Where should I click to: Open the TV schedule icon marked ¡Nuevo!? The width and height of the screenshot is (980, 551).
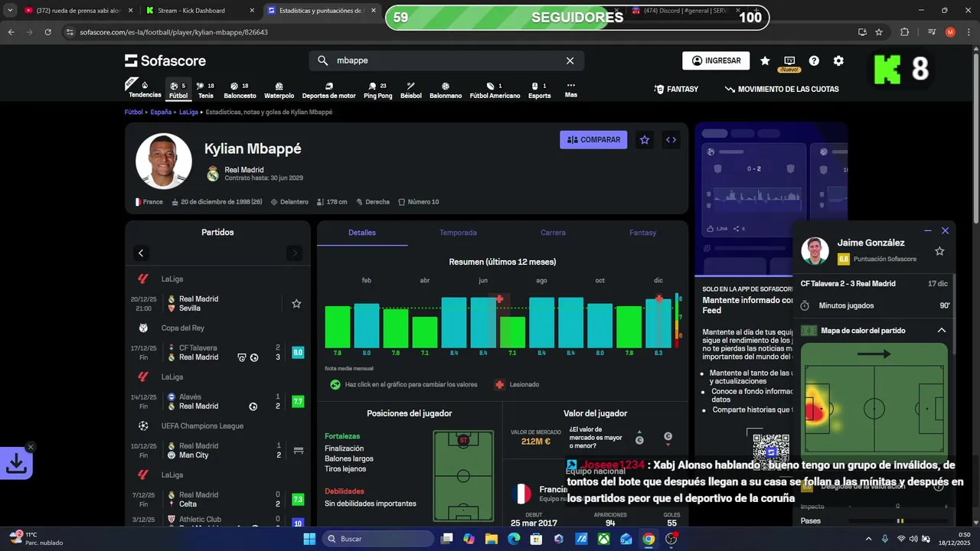point(789,62)
